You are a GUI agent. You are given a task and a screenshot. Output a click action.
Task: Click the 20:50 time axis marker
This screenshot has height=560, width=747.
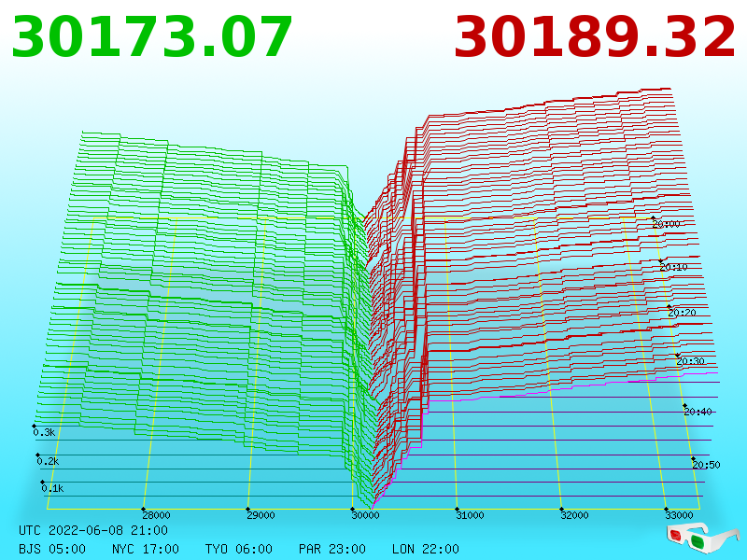(x=707, y=465)
